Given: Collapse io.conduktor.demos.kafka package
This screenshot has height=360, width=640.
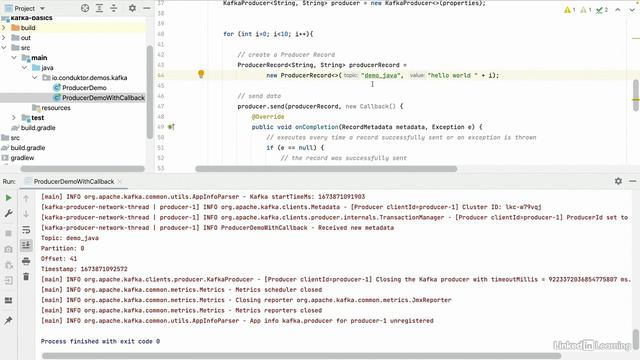Looking at the screenshot, I should coord(34,78).
